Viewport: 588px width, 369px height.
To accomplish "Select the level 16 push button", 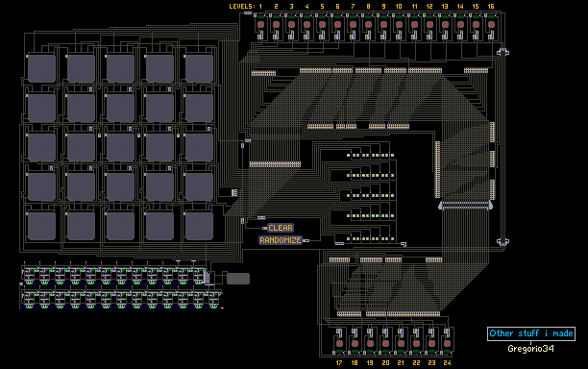I will tap(491, 25).
